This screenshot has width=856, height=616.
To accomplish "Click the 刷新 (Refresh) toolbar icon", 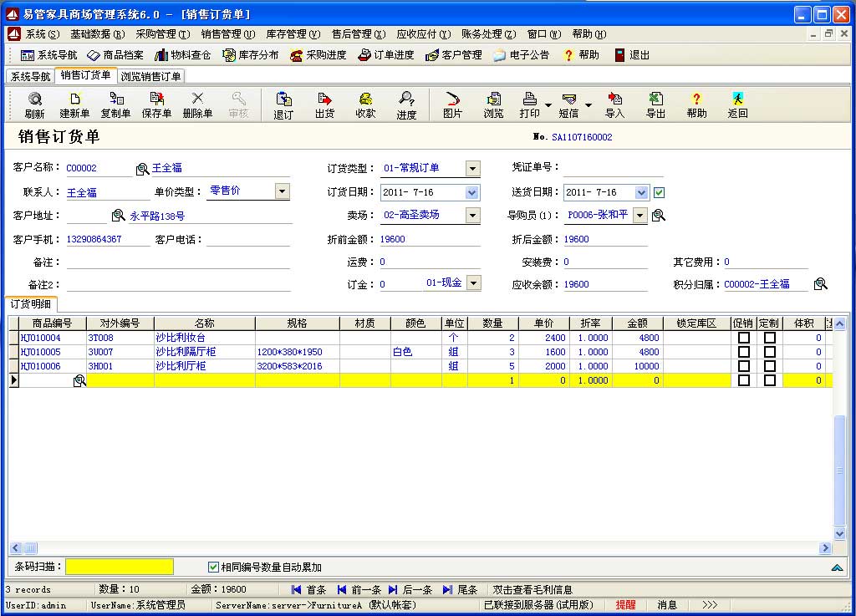I will [34, 105].
